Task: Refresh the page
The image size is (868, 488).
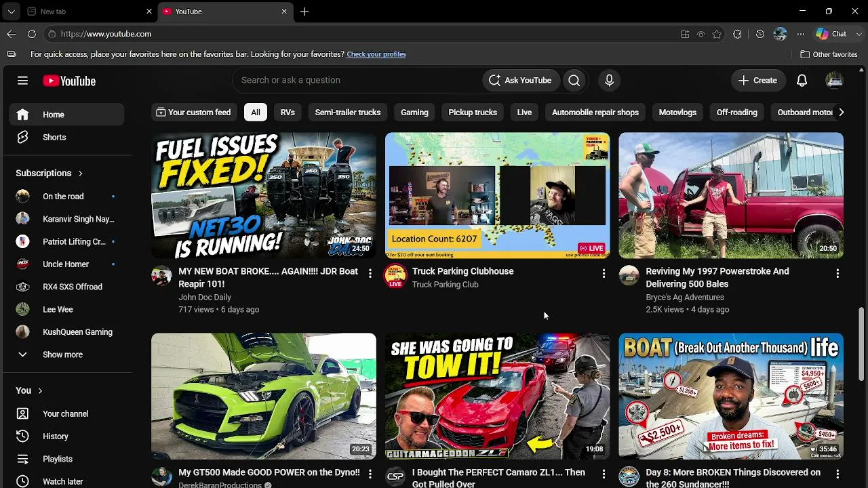Action: pyautogui.click(x=32, y=34)
